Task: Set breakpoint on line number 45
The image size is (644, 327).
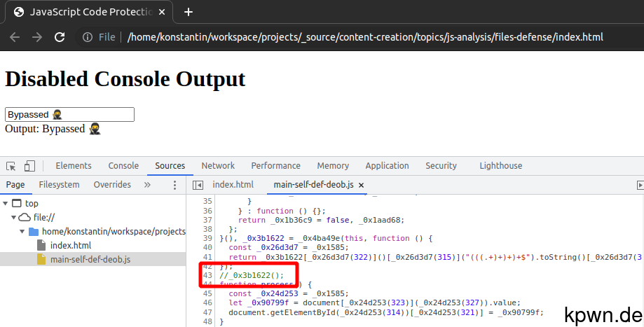Action: tap(207, 293)
